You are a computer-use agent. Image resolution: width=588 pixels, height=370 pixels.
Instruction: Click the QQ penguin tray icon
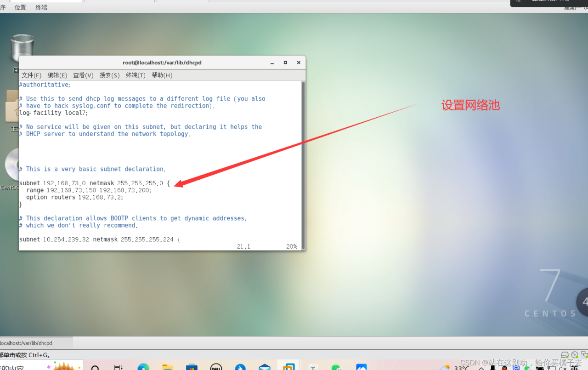click(x=504, y=367)
